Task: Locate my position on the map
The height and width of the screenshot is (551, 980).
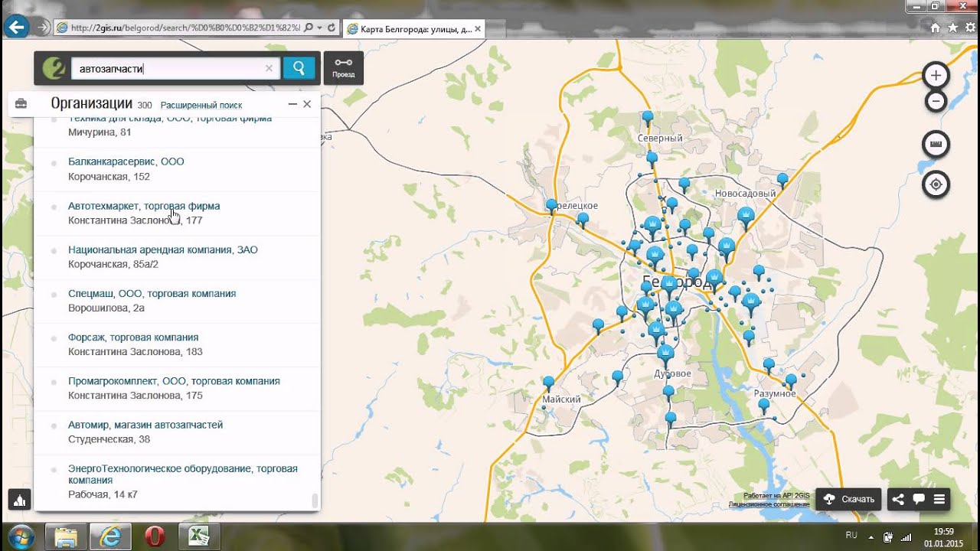Action: [x=936, y=184]
